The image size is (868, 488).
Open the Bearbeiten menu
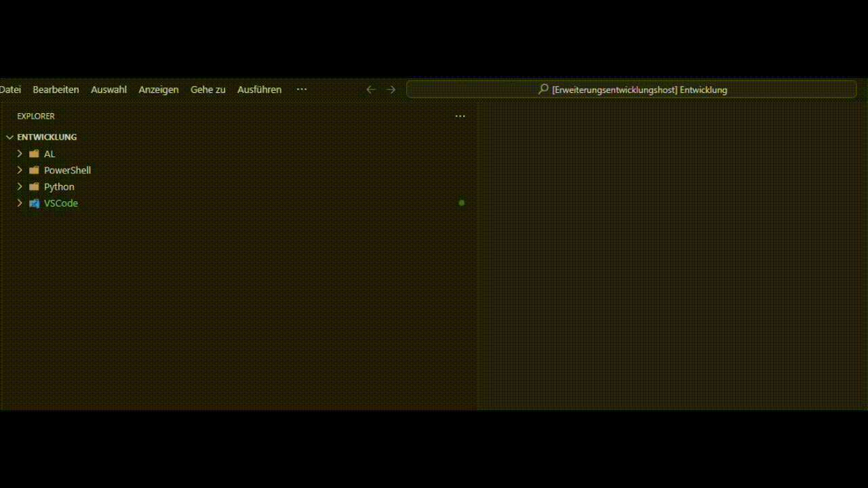click(x=56, y=89)
